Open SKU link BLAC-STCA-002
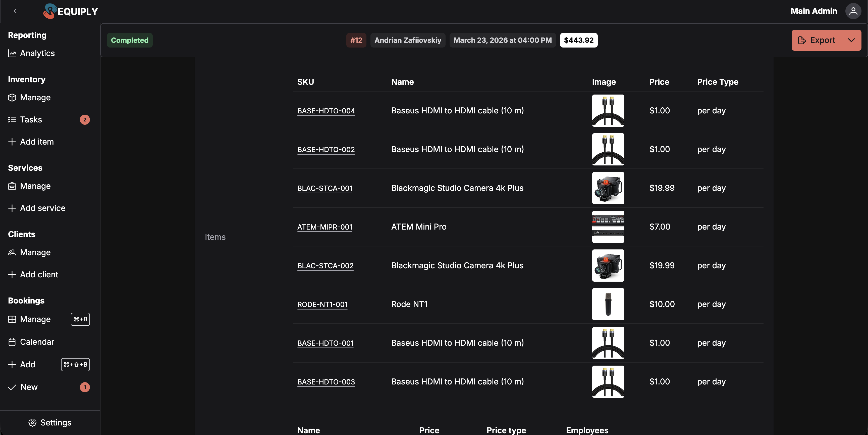Image resolution: width=868 pixels, height=435 pixels. pos(325,266)
